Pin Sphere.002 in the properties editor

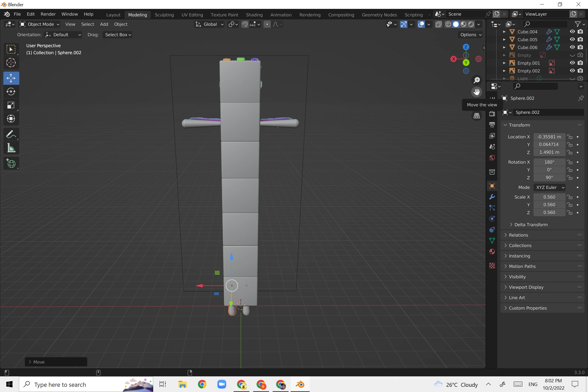point(581,98)
